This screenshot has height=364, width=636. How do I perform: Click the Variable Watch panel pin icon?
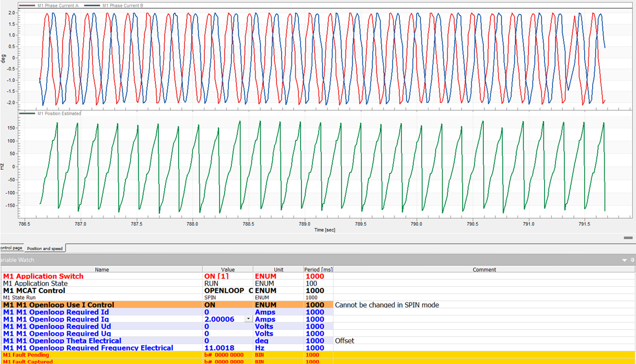[632, 260]
